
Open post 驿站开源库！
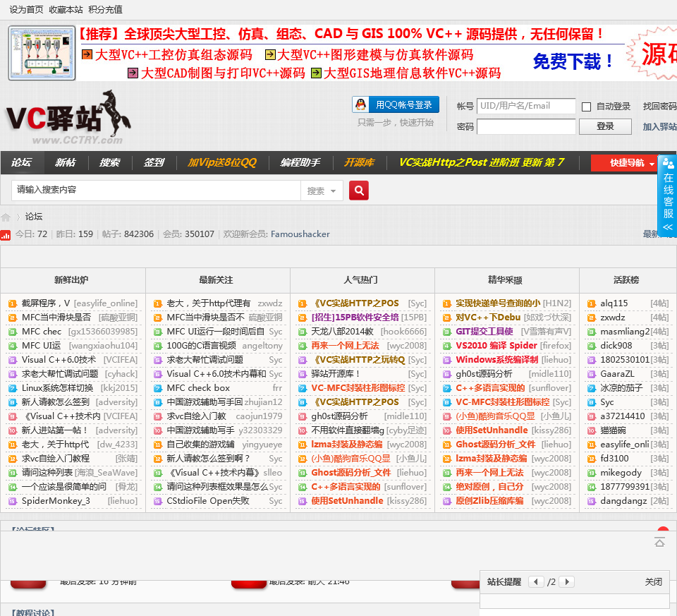pyautogui.click(x=336, y=374)
